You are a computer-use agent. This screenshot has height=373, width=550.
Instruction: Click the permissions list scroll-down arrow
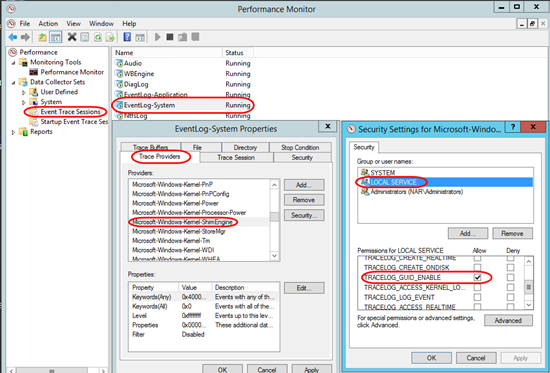pyautogui.click(x=529, y=305)
